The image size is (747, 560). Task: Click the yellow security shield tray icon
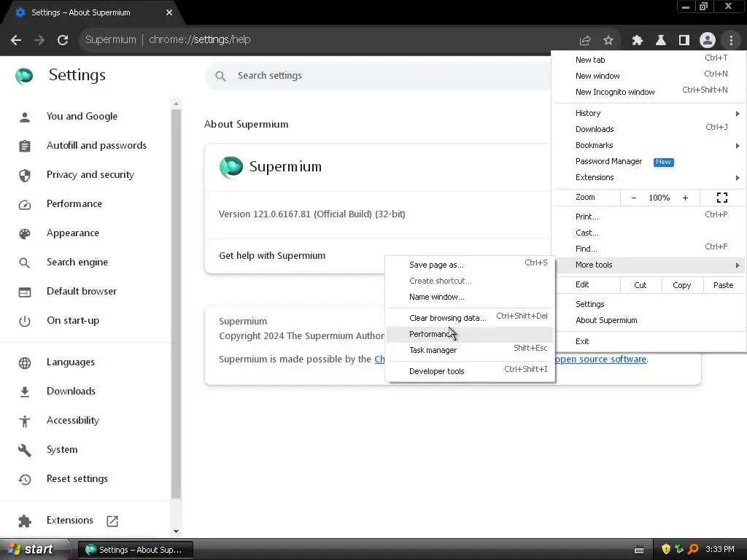click(666, 549)
